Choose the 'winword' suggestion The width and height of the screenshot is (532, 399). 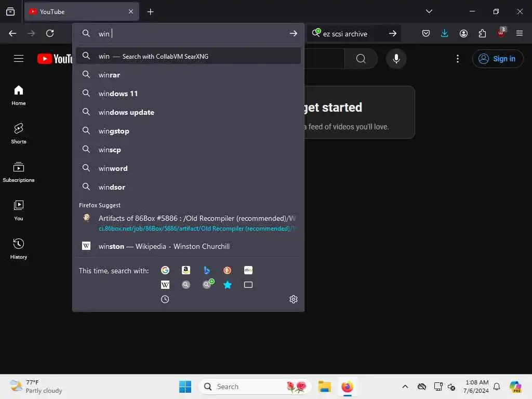188,168
